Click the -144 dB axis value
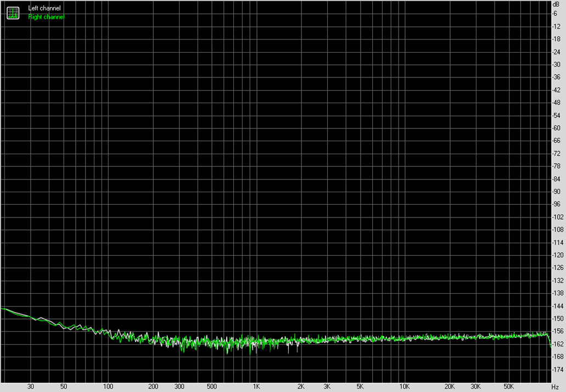566x392 pixels. click(x=558, y=306)
